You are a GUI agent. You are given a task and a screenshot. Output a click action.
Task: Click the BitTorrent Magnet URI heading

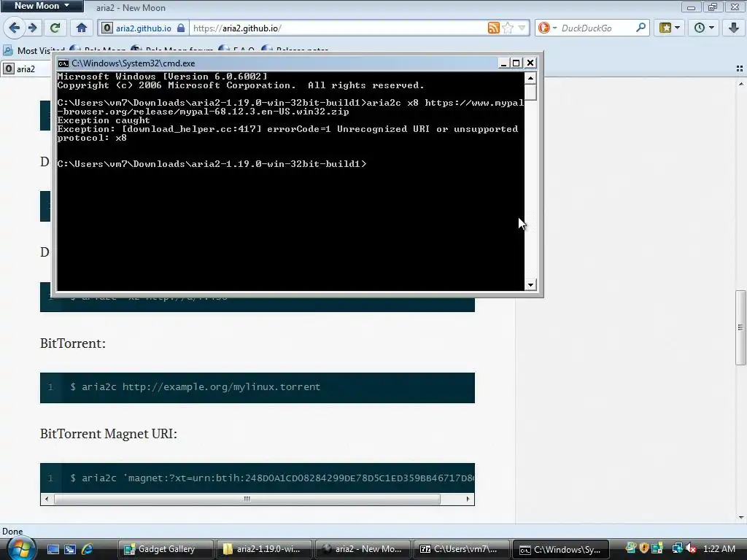tap(109, 434)
